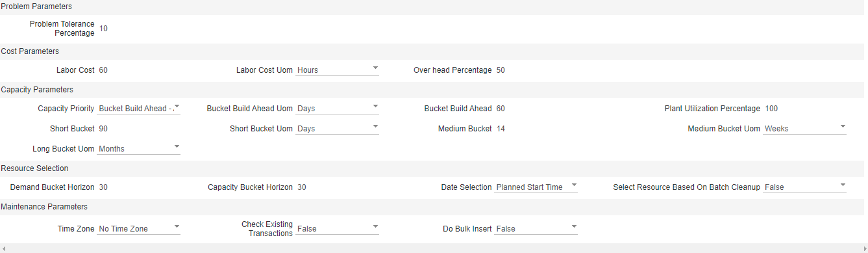Open Check Existing Transactions dropdown
Viewport: 868px width, 253px height.
(x=337, y=229)
